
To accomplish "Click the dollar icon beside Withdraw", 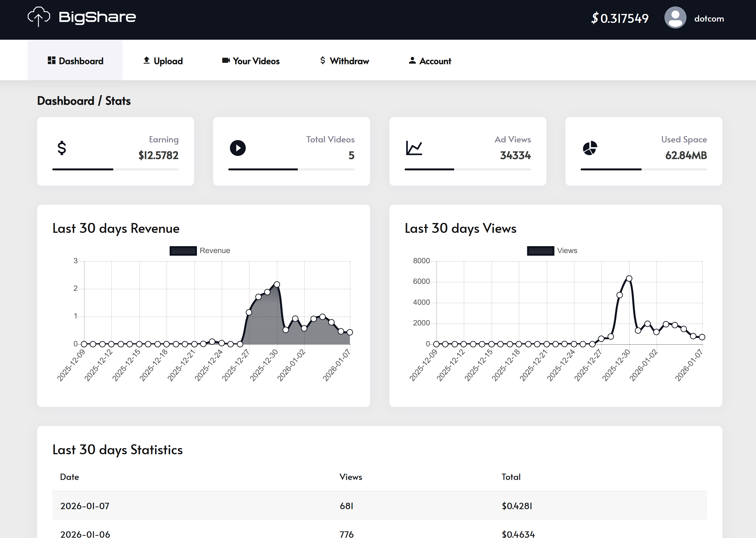I will coord(323,60).
